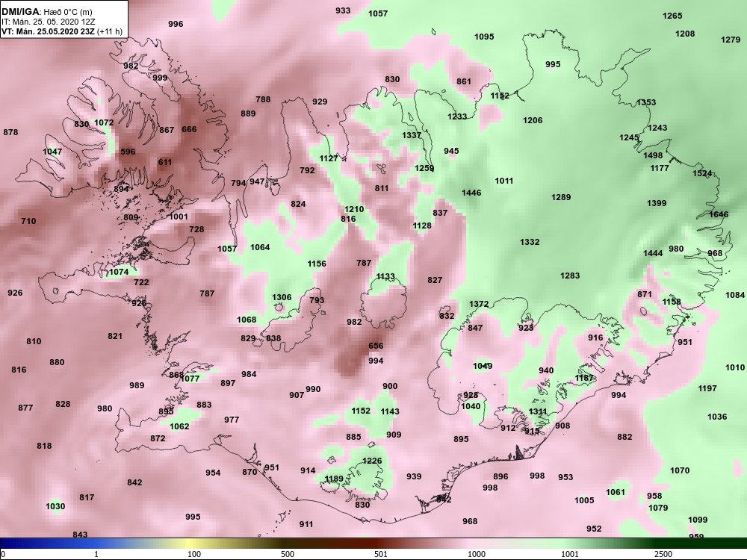747x560 pixels.
Task: Select the map value 1399
Action: point(657,203)
